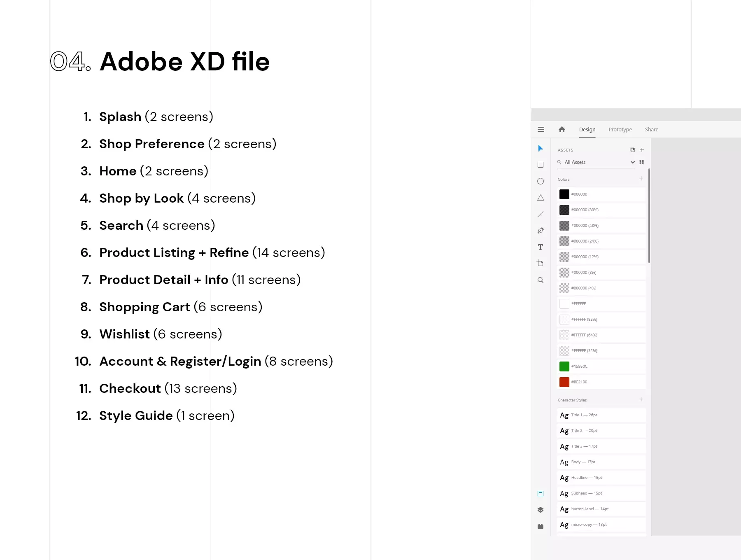
Task: Pick the Ellipse tool
Action: tap(541, 181)
